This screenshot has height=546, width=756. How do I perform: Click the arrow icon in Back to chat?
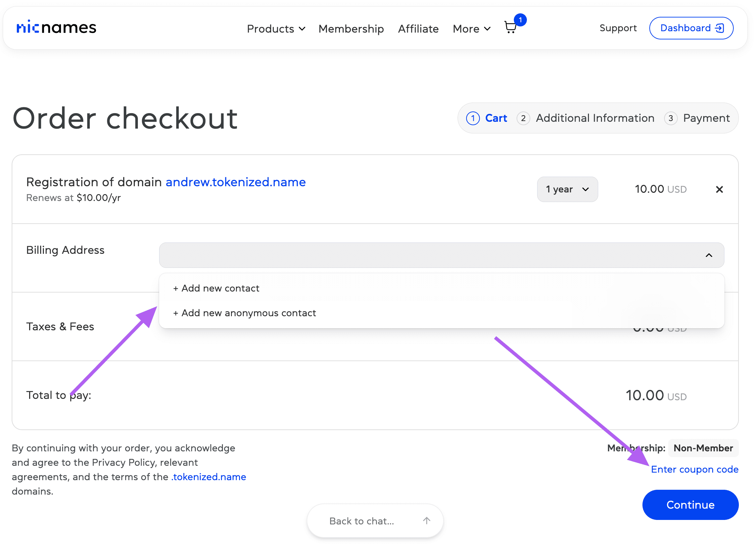[x=426, y=521]
